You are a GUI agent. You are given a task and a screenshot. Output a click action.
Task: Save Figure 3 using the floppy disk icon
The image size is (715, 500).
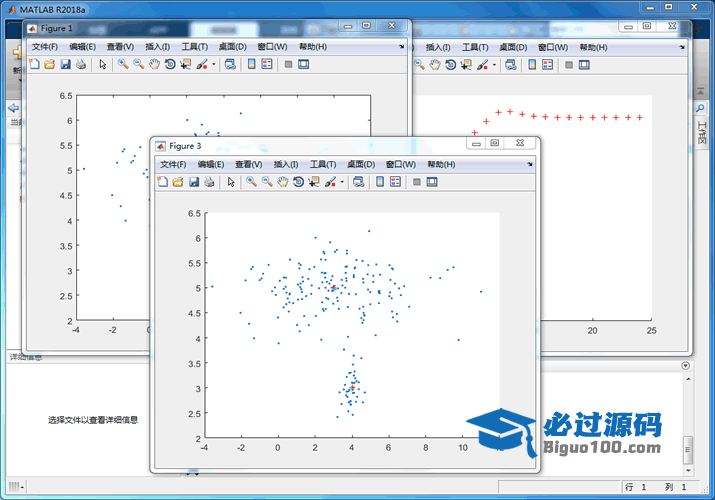194,182
